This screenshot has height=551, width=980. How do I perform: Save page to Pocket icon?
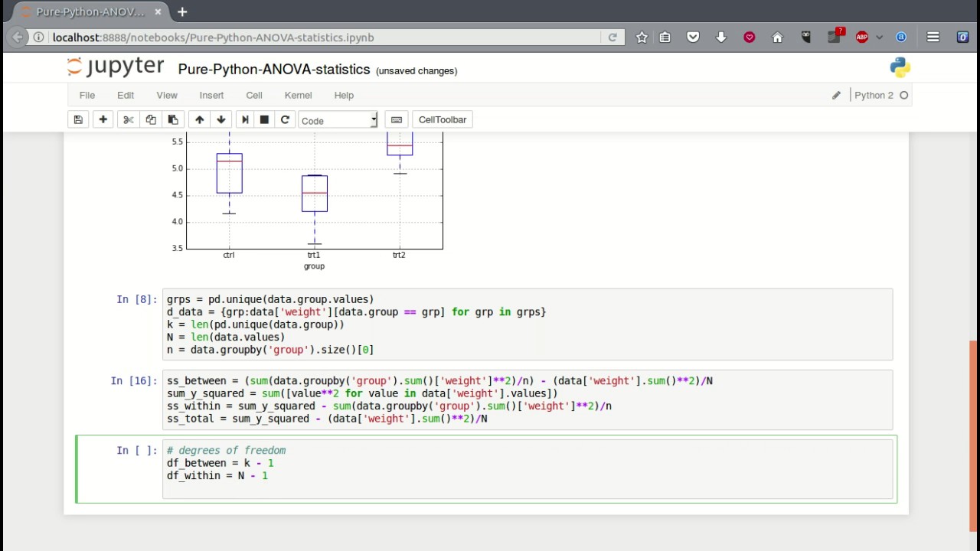[693, 37]
